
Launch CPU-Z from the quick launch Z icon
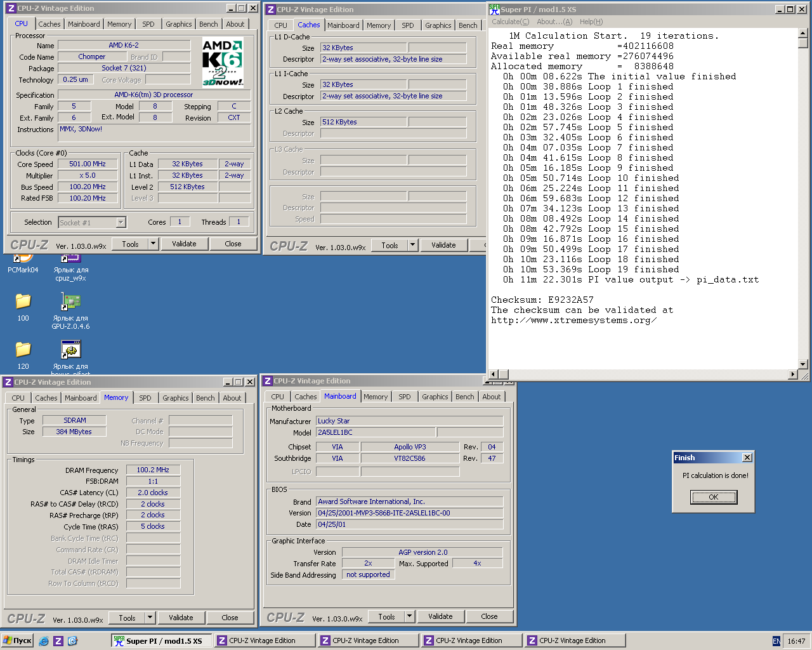(x=58, y=641)
